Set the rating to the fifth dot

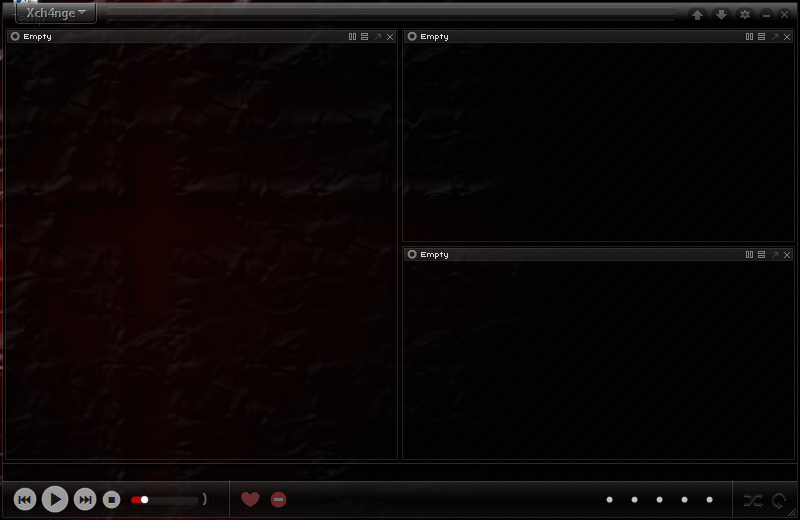point(709,500)
